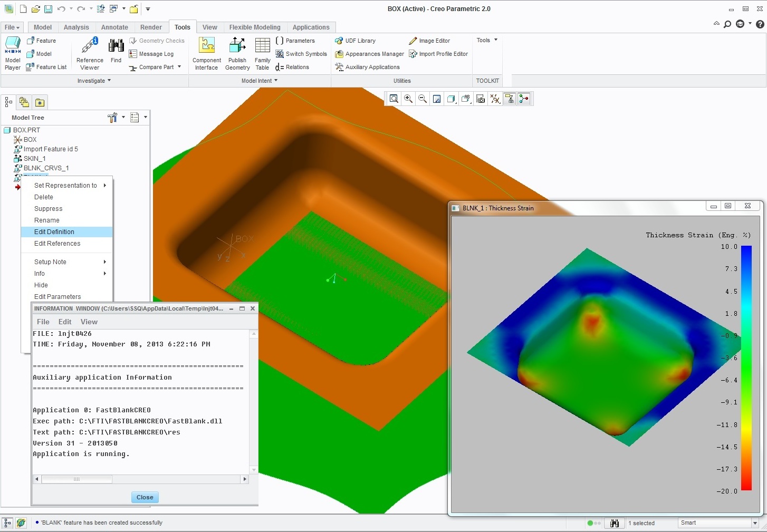Viewport: 767px width, 532px height.
Task: Show the Model Tree navigator tab
Action: click(x=8, y=102)
